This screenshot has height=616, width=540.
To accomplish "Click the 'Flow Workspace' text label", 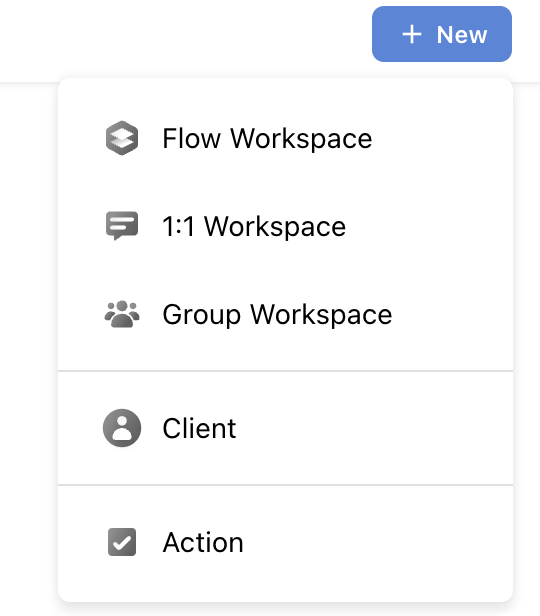I will 267,139.
